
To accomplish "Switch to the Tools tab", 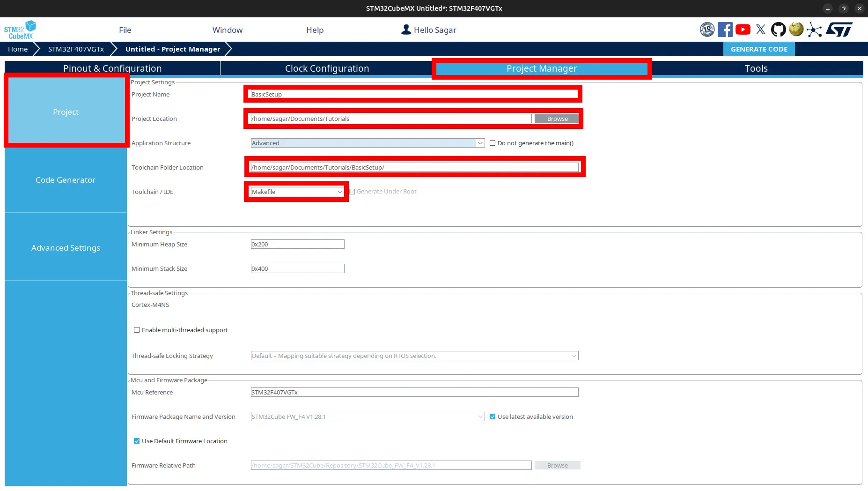I will click(756, 68).
